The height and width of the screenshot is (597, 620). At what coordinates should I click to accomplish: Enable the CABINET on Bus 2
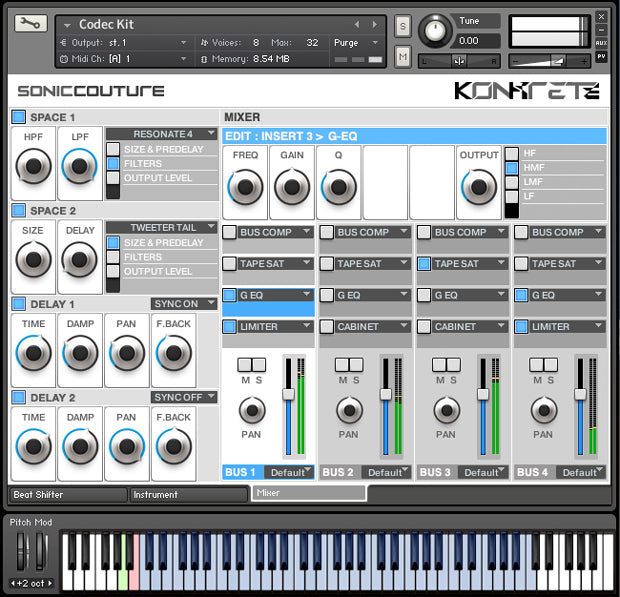(327, 327)
